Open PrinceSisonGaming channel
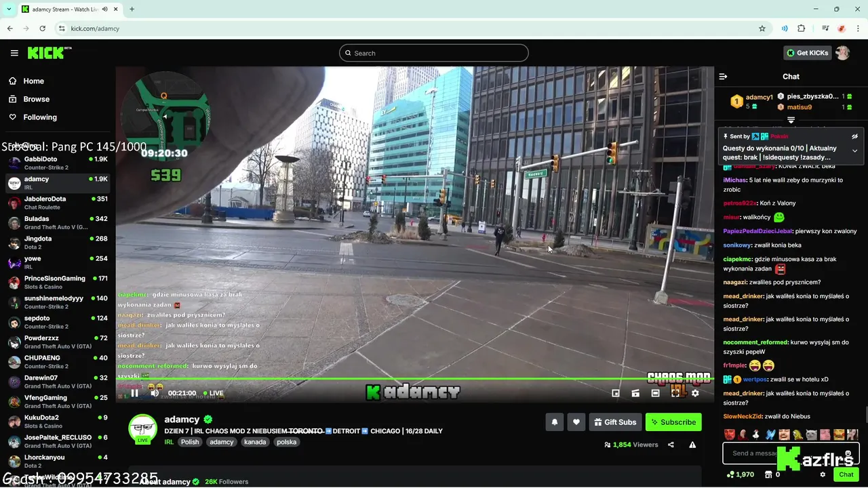 coord(58,282)
